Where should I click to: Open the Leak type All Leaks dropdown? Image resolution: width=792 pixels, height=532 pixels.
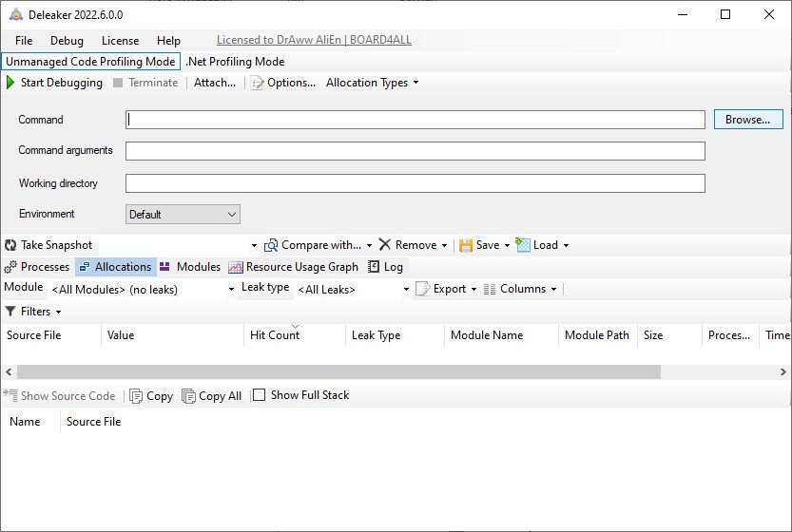point(353,289)
